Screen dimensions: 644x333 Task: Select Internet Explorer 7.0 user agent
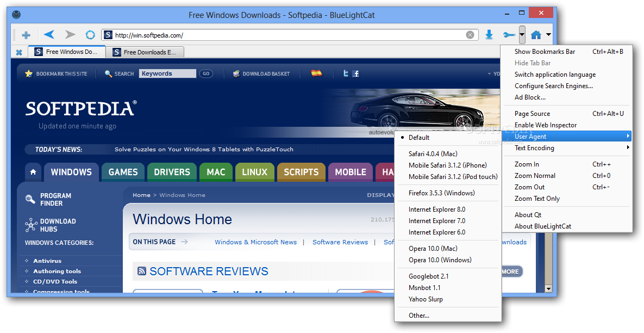coord(448,221)
